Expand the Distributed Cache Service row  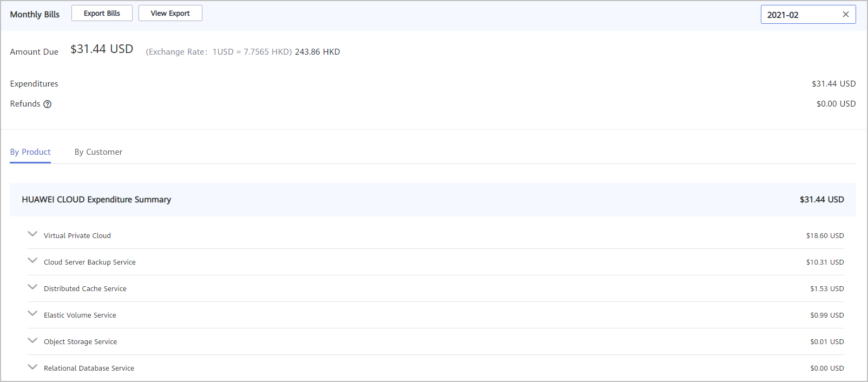point(32,287)
